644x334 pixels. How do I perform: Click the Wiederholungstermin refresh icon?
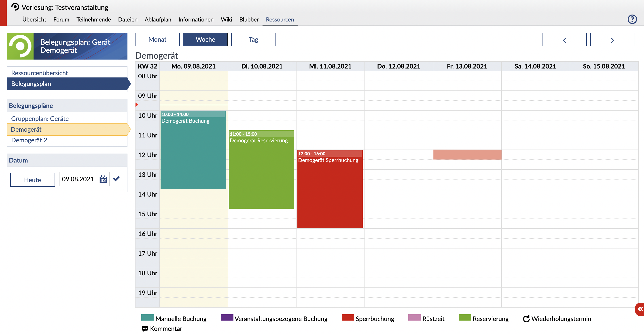coord(526,319)
